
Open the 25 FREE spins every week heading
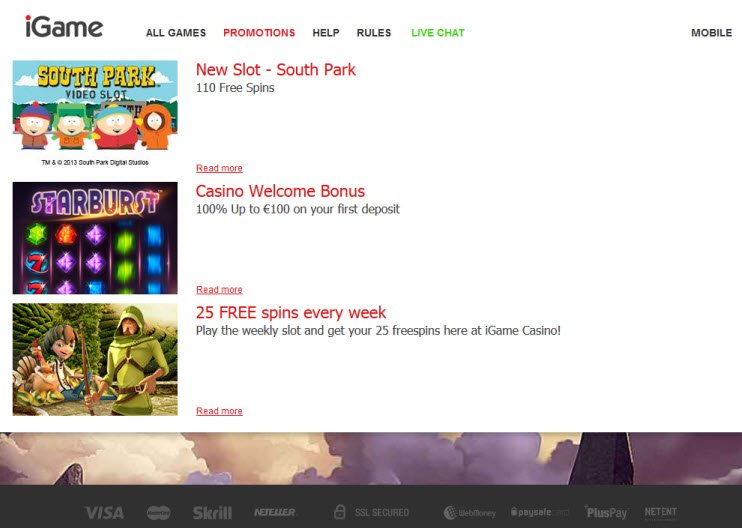(291, 313)
